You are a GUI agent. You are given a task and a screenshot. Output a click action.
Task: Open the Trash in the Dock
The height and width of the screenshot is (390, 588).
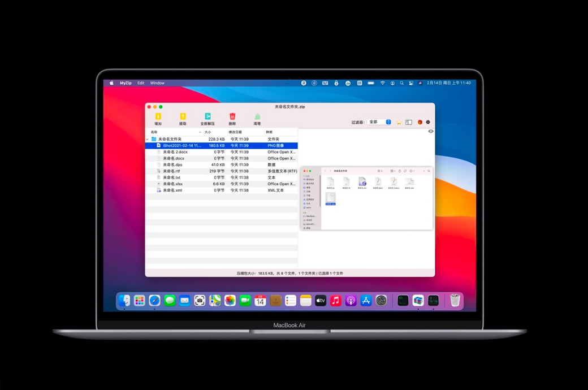pos(455,300)
